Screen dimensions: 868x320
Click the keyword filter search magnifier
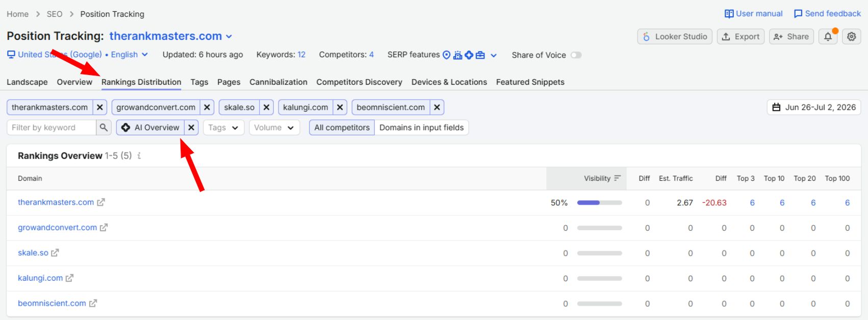pyautogui.click(x=104, y=128)
